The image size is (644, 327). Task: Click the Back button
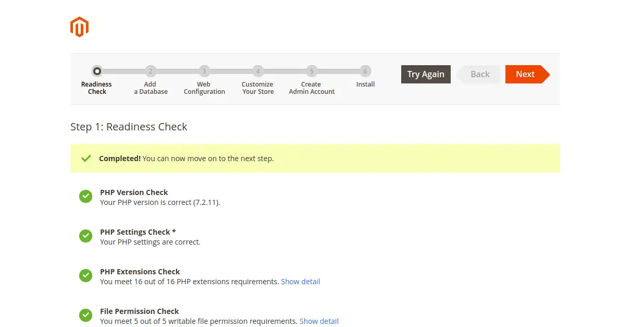point(479,74)
